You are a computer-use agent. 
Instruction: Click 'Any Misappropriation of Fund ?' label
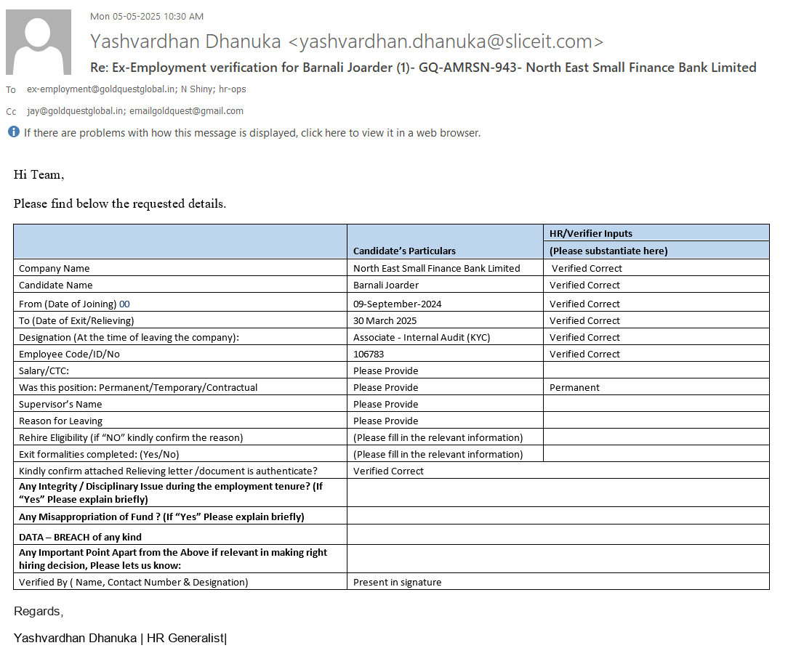coord(161,517)
